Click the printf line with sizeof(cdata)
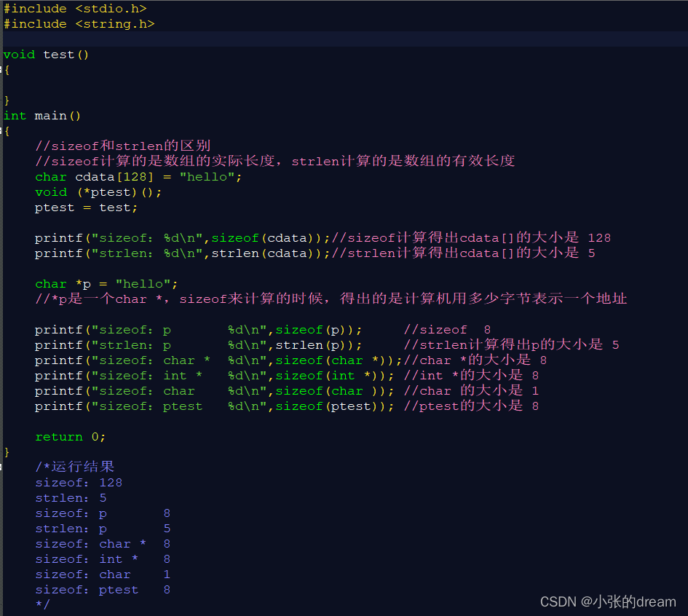 click(x=323, y=238)
